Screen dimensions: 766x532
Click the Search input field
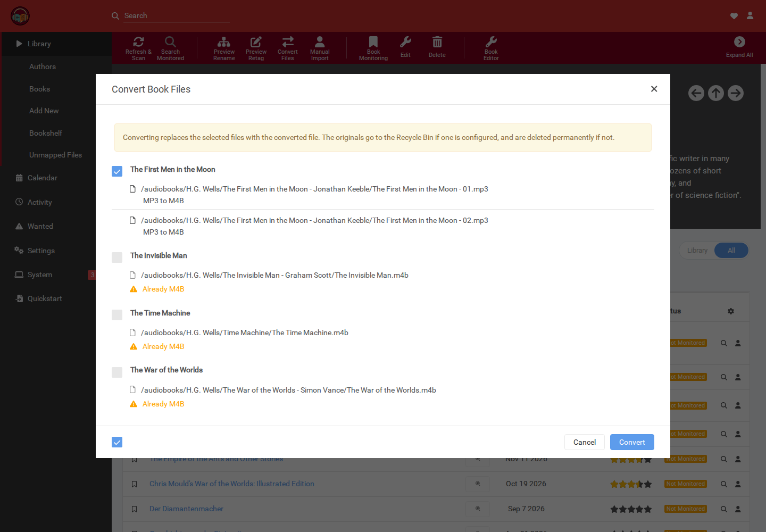pyautogui.click(x=177, y=16)
